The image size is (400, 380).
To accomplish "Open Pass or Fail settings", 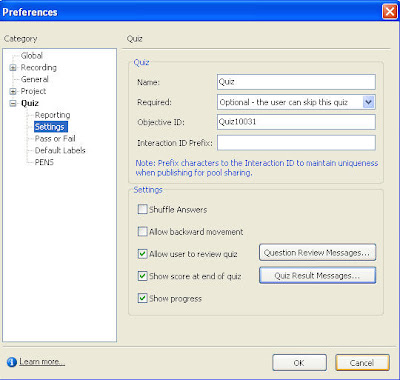I will click(55, 139).
